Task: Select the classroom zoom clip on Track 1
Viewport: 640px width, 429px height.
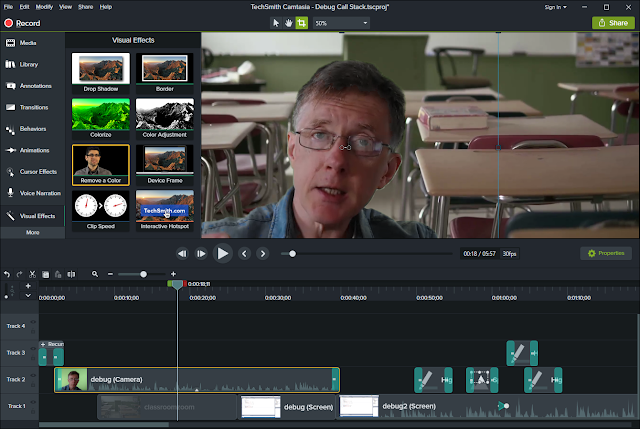Action: click(167, 407)
